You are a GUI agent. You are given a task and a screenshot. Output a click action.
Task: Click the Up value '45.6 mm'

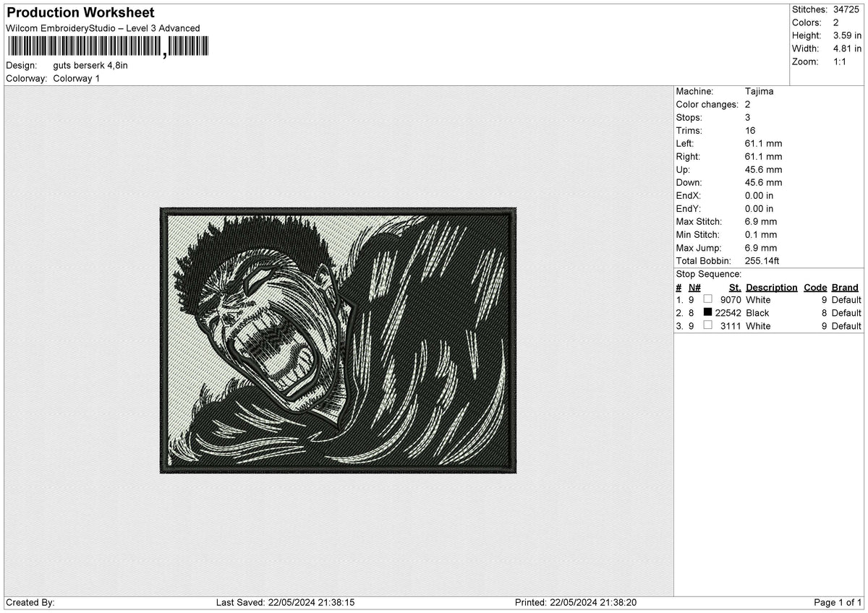(764, 169)
